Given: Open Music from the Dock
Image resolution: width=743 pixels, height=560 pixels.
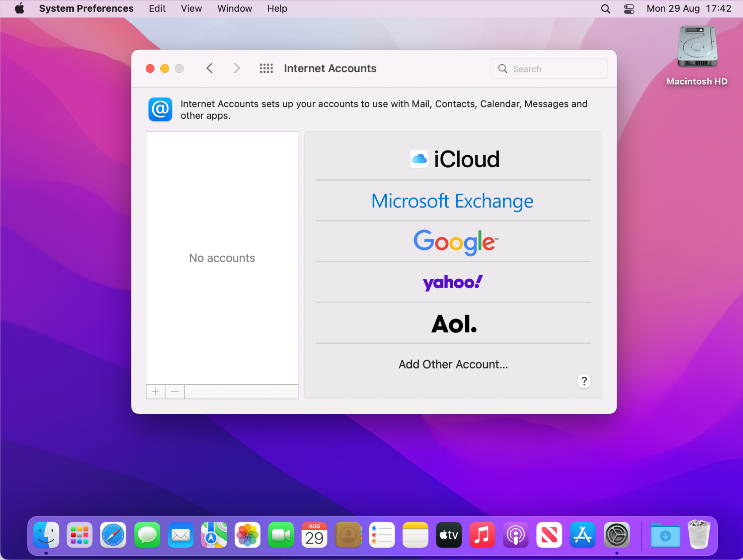Looking at the screenshot, I should [x=482, y=535].
